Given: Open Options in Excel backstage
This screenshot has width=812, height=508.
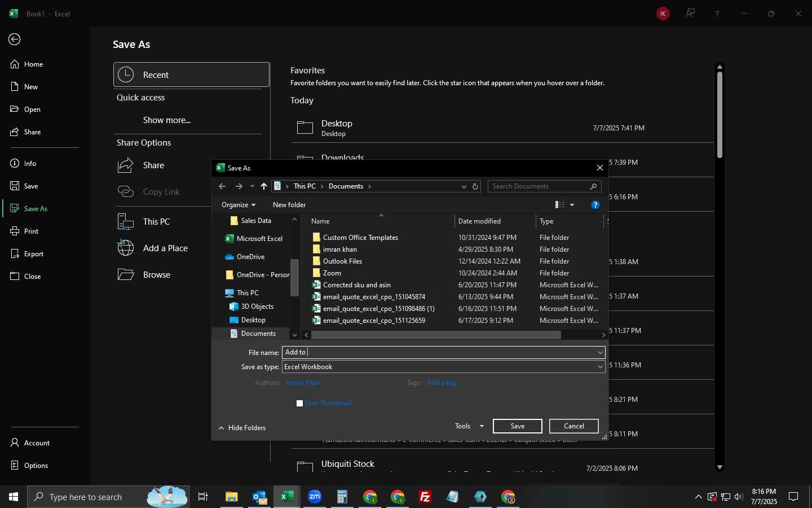Looking at the screenshot, I should [36, 466].
